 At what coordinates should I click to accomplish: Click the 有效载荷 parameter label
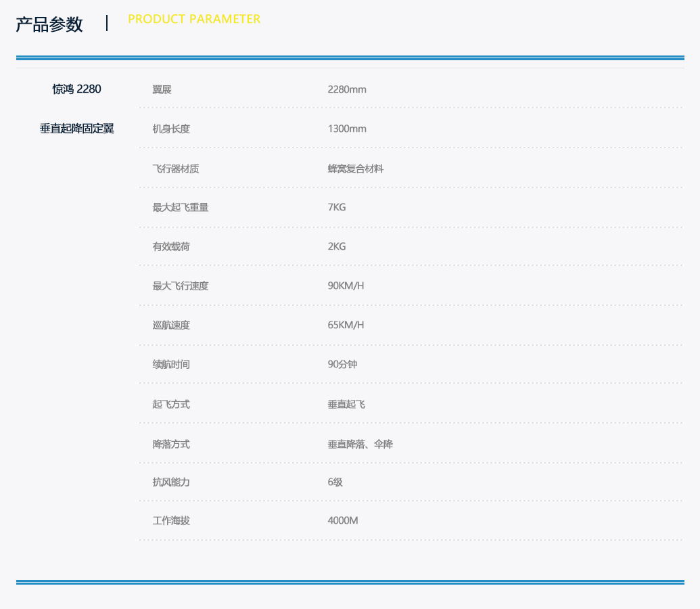coord(171,246)
